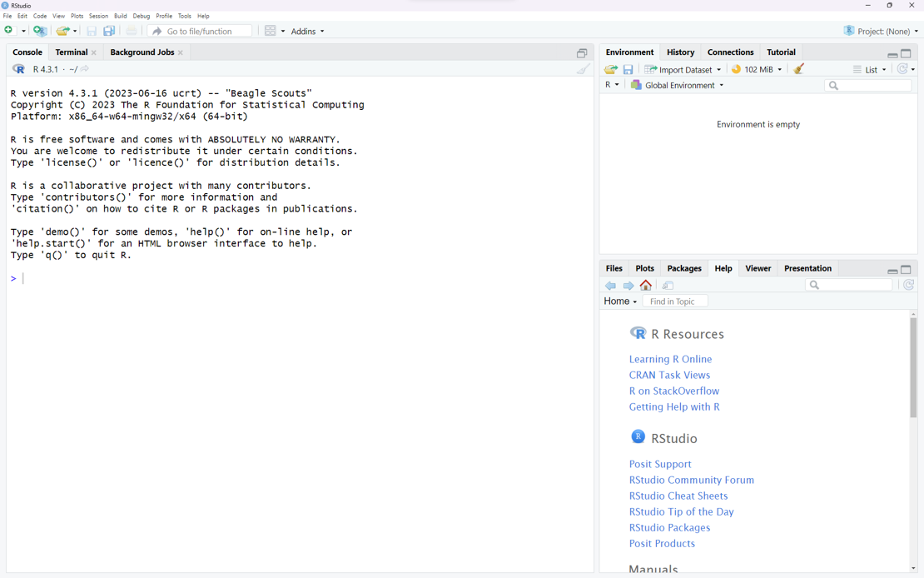This screenshot has width=924, height=578.
Task: Open the Import Dataset dropdown
Action: click(x=683, y=70)
